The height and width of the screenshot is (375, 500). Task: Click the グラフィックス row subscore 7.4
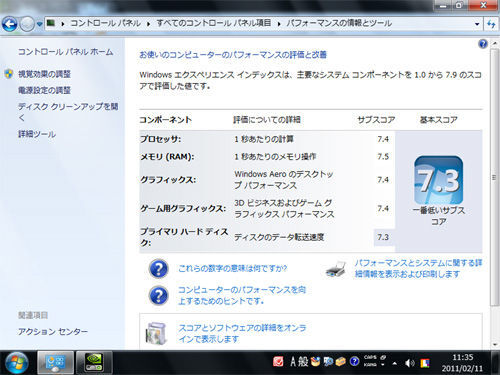click(383, 180)
